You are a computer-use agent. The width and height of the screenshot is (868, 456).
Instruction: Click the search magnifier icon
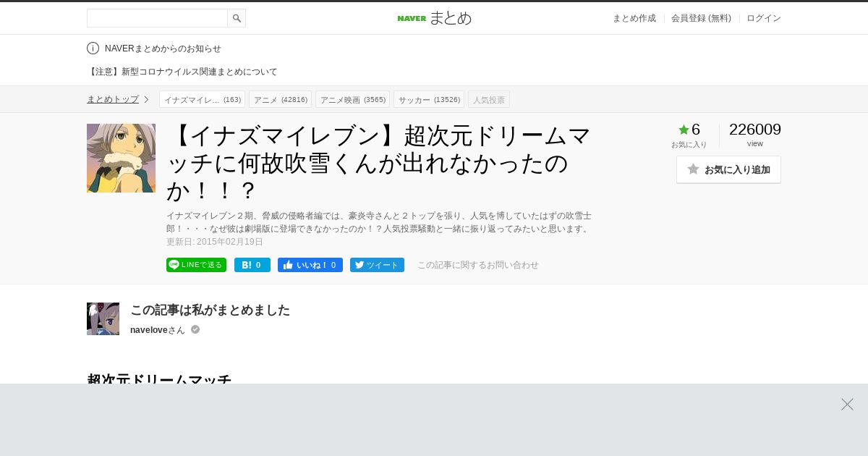(x=237, y=18)
